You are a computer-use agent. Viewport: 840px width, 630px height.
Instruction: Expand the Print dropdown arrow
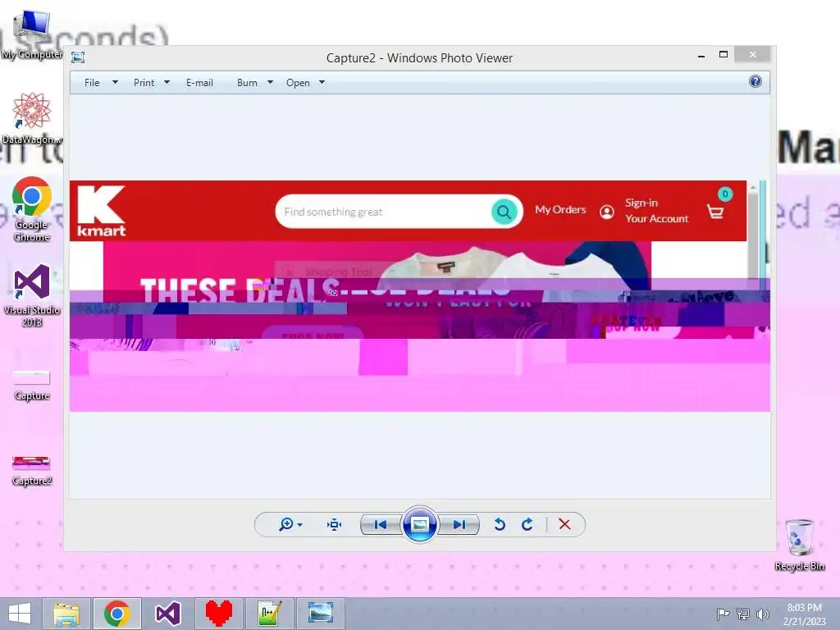coord(167,83)
